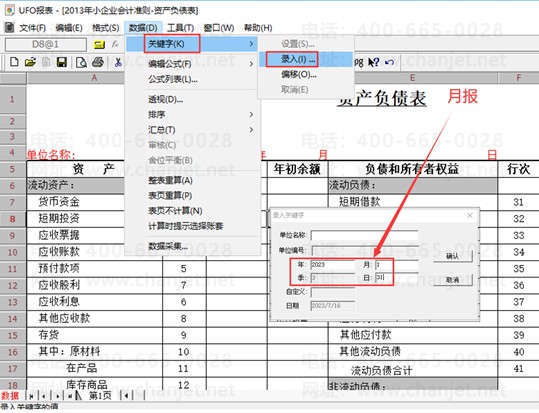Viewport: 539px width, 413px height.
Task: Go to first page using sheet navigation arrow
Action: point(32,396)
